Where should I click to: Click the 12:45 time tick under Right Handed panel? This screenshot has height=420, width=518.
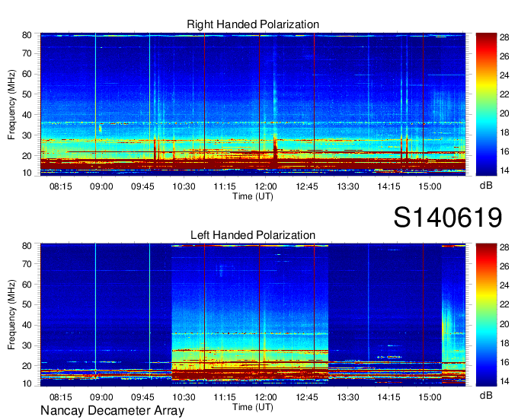tap(306, 186)
